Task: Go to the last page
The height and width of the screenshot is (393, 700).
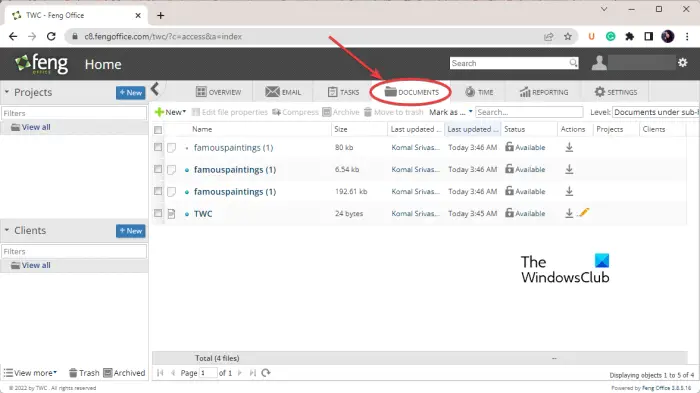Action: tap(253, 372)
